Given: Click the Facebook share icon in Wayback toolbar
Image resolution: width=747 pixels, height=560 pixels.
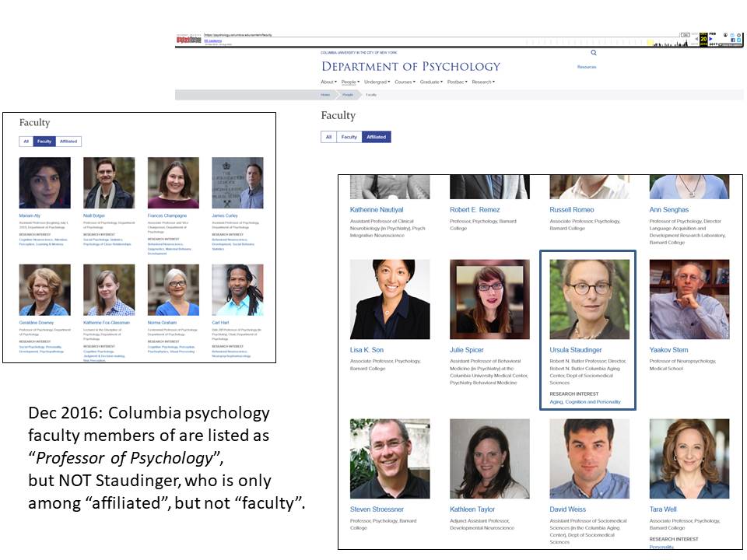Looking at the screenshot, I should pos(733,40).
